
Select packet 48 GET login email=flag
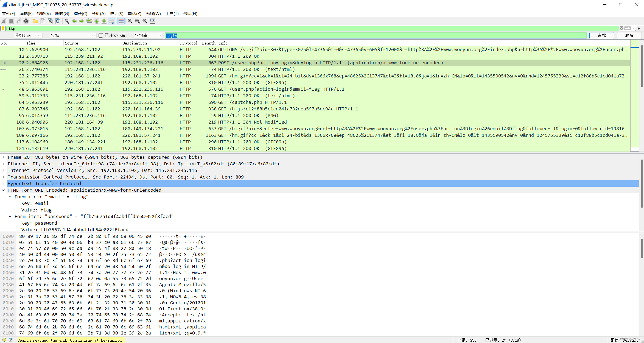(x=315, y=89)
